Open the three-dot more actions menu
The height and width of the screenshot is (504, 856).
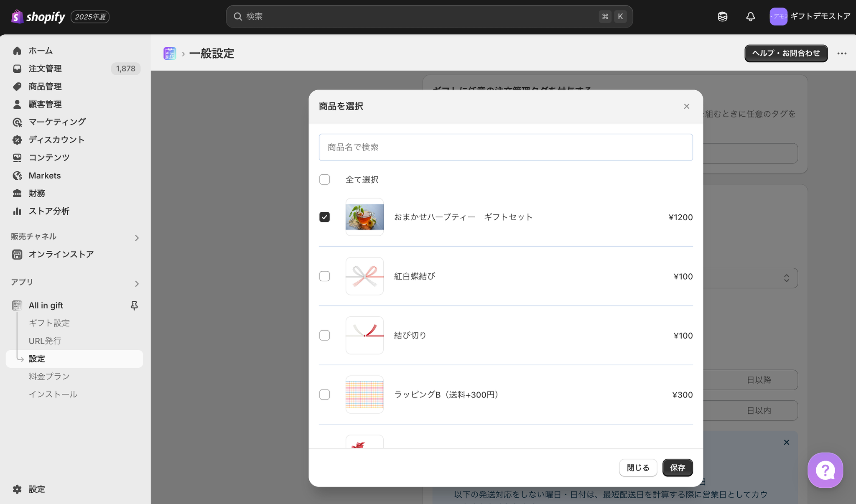842,53
